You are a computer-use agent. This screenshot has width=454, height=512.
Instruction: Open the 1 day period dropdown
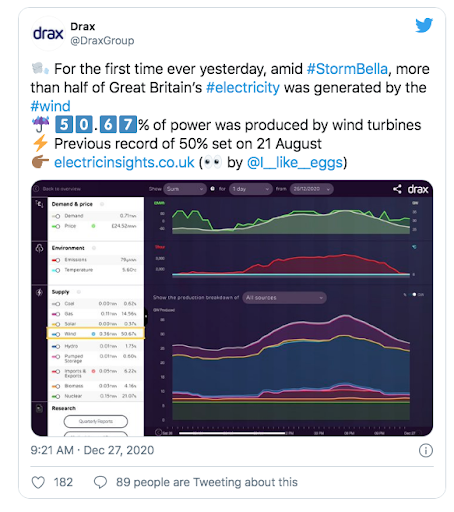tap(251, 189)
